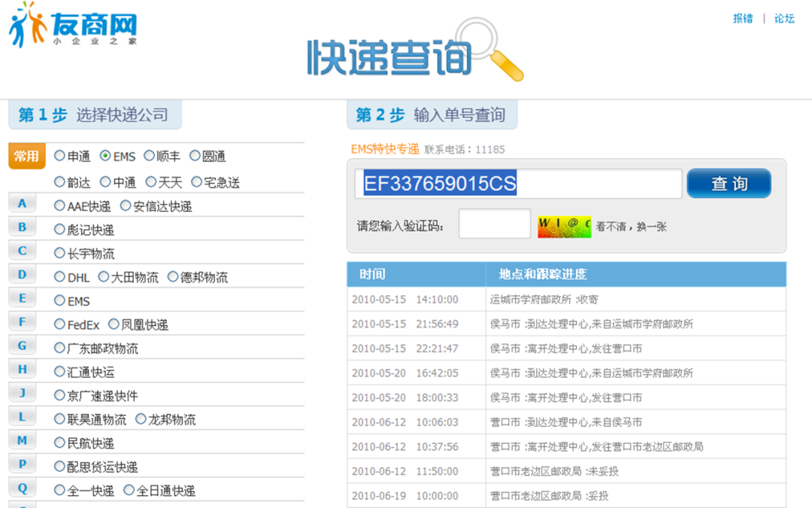This screenshot has height=508, width=812.
Task: Pick 广东邮政物流 option
Action: click(59, 348)
